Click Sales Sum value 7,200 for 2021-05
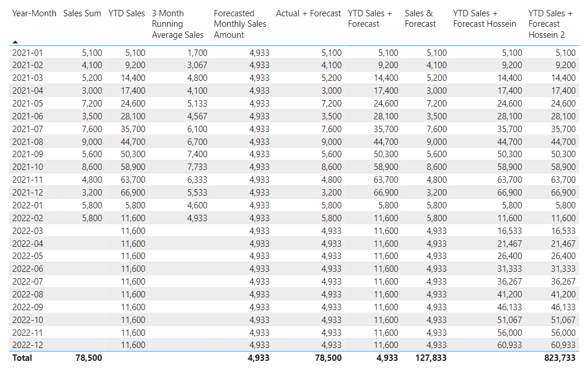Viewport: 588px width, 369px height. click(92, 104)
